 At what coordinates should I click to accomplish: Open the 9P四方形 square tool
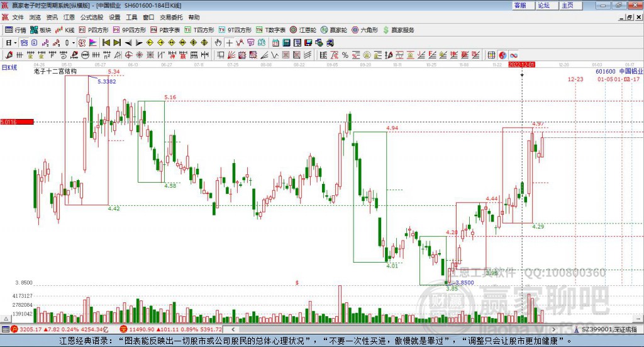click(x=130, y=30)
